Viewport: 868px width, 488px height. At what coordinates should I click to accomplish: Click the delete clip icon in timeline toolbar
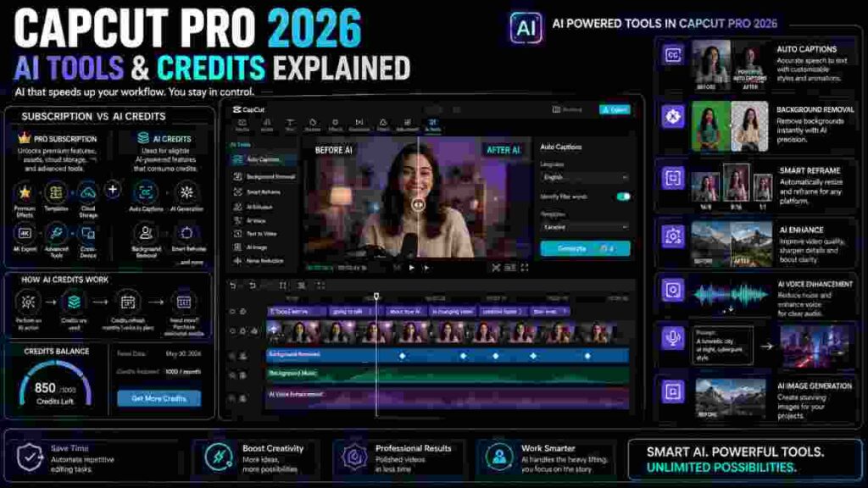pyautogui.click(x=302, y=286)
